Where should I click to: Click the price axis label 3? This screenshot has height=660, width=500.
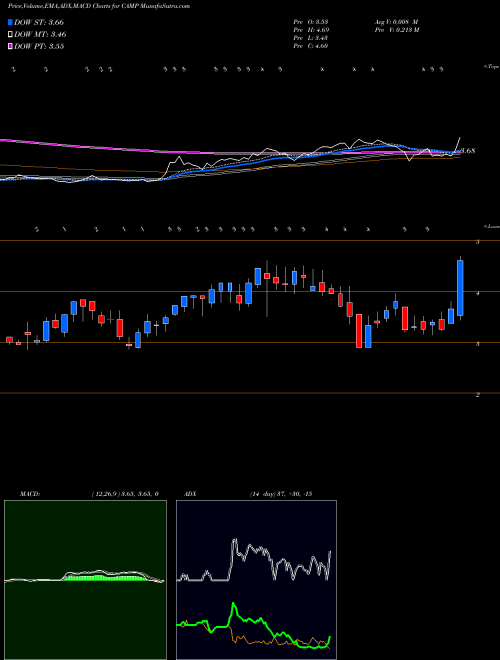point(478,344)
